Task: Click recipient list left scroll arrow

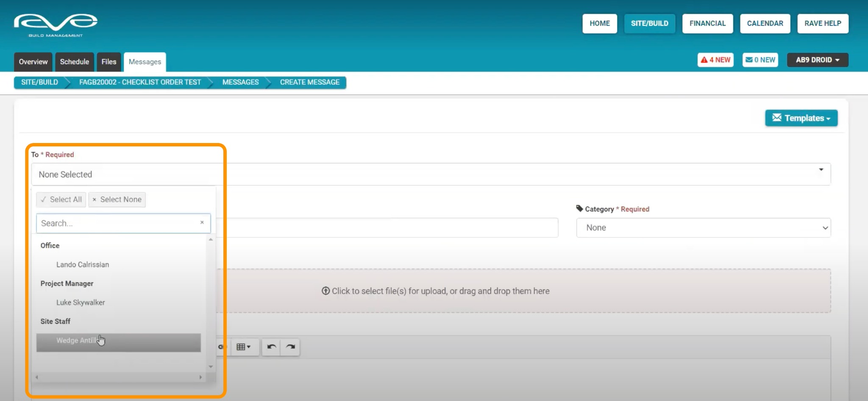Action: [37, 377]
